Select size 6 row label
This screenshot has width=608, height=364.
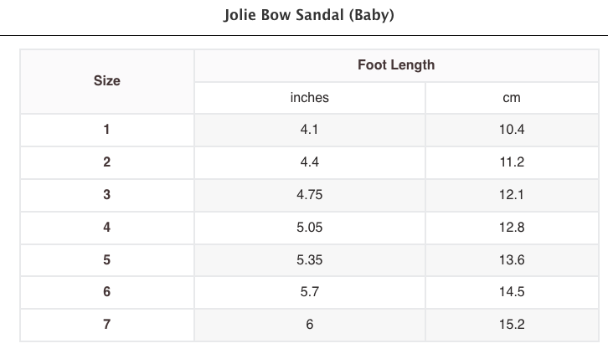click(x=106, y=292)
